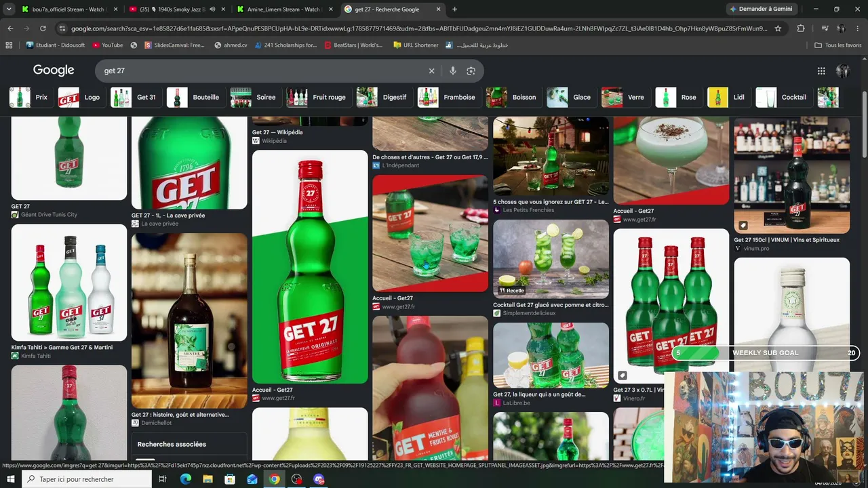Open the URL Shortener bookmark
This screenshot has height=488, width=868.
(415, 45)
